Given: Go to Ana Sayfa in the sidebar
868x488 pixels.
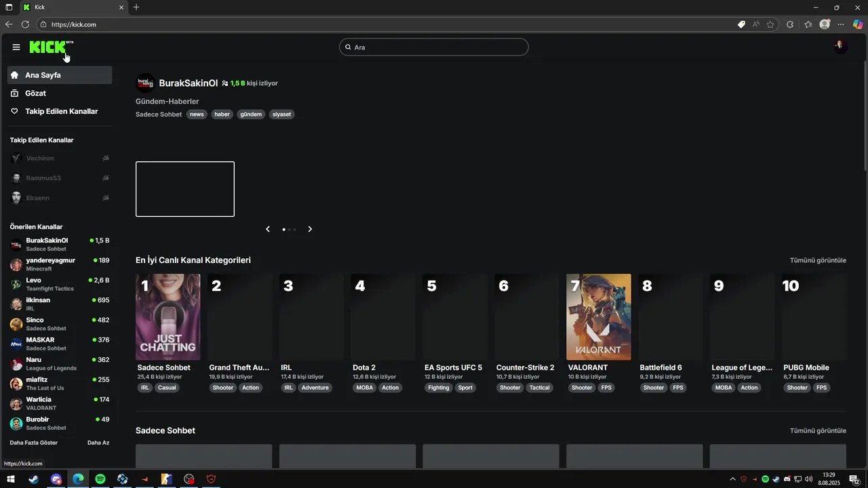Looking at the screenshot, I should [60, 75].
